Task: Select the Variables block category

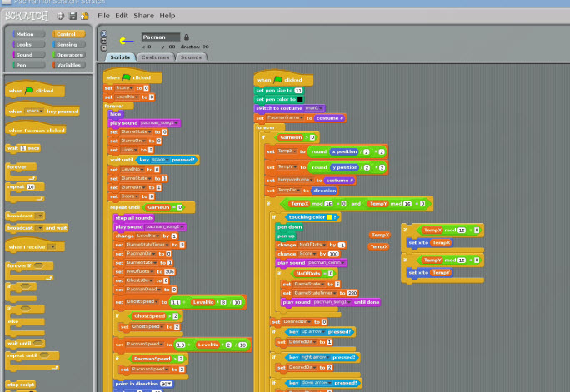Action: point(69,64)
